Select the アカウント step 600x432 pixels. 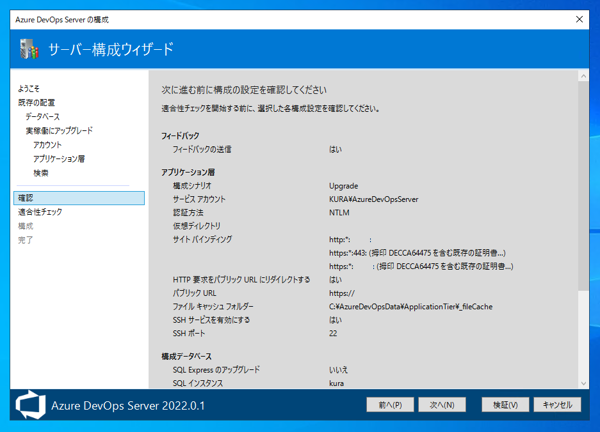coord(47,145)
